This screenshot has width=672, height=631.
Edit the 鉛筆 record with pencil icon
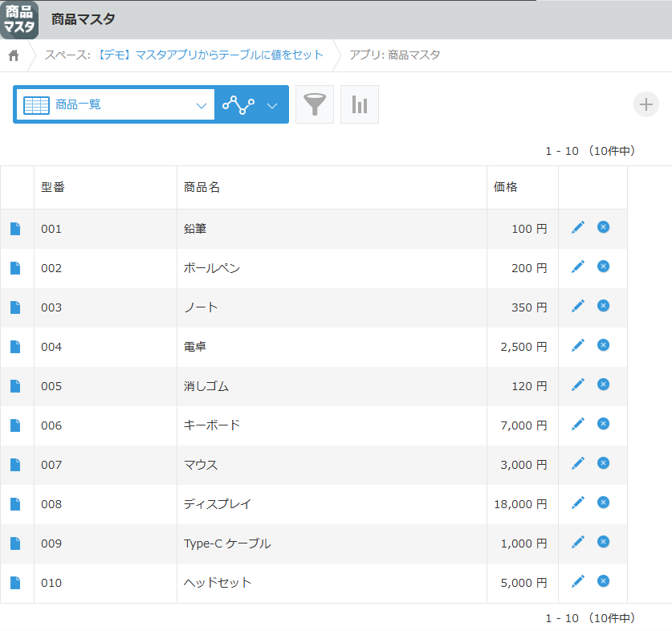coord(578,228)
